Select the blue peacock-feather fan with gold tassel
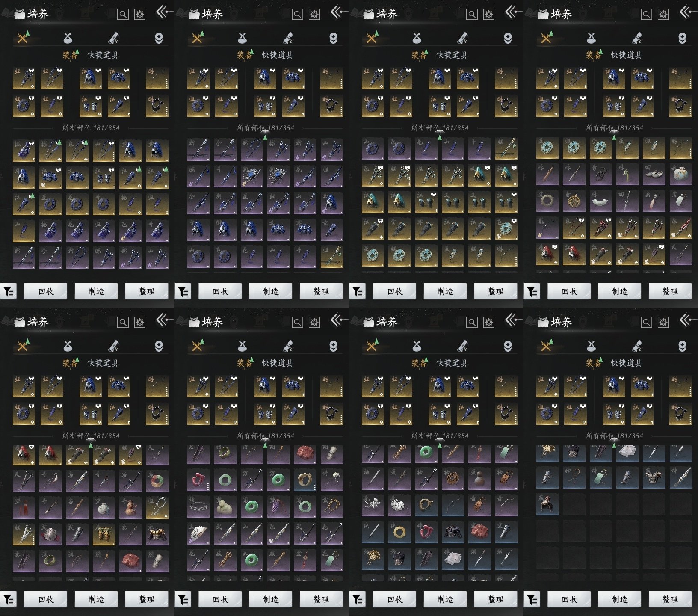Screen dimensions: 698x616 point(251,176)
